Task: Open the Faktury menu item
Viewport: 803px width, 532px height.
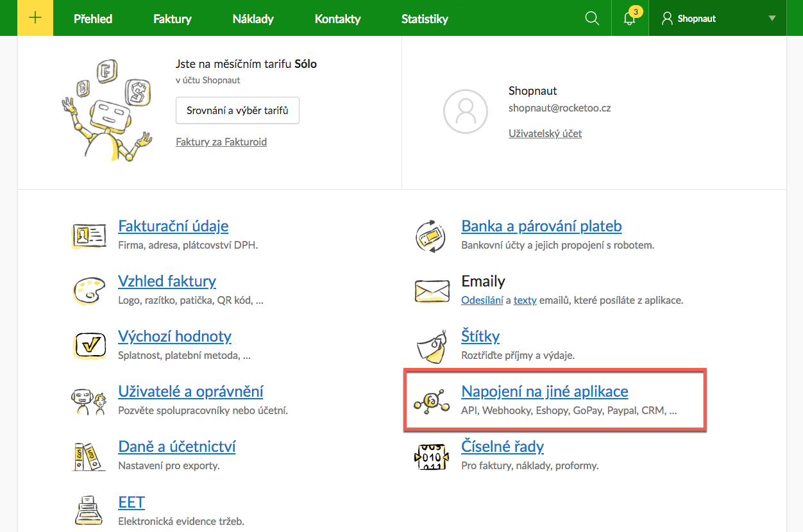Action: coord(173,19)
